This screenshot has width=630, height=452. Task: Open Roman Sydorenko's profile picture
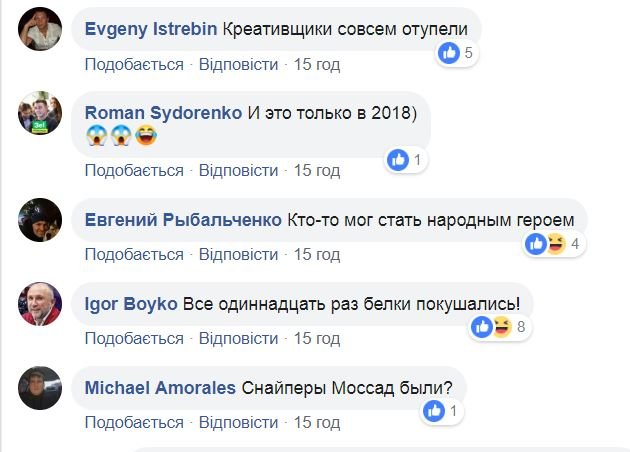40,116
